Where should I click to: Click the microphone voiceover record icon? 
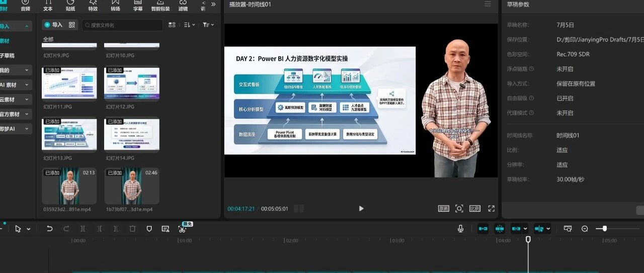pyautogui.click(x=460, y=229)
